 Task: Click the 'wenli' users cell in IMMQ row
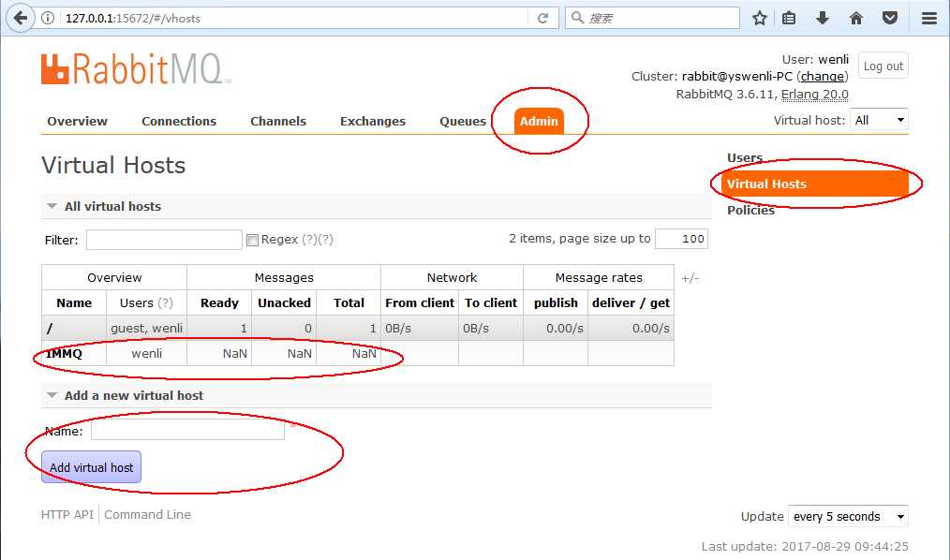pyautogui.click(x=146, y=354)
